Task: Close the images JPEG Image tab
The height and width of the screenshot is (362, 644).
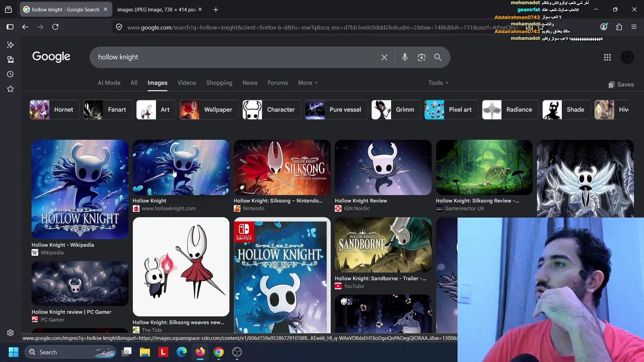Action: tap(200, 10)
